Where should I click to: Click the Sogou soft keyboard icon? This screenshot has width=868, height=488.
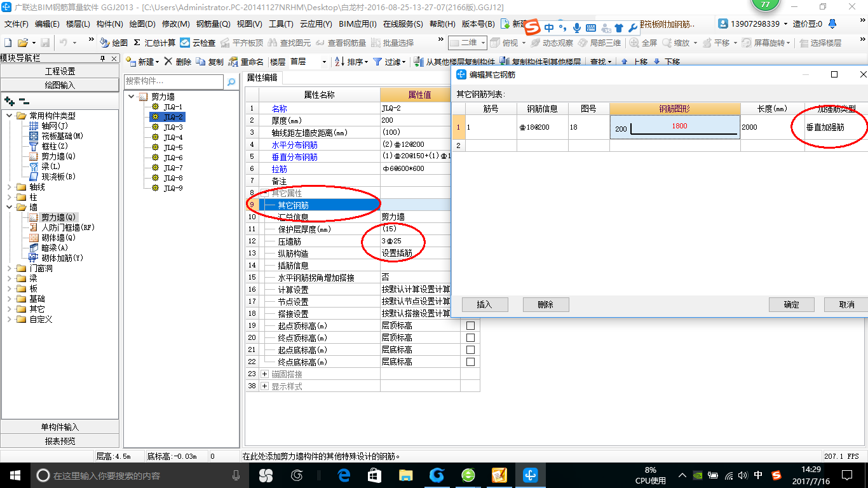(x=591, y=27)
